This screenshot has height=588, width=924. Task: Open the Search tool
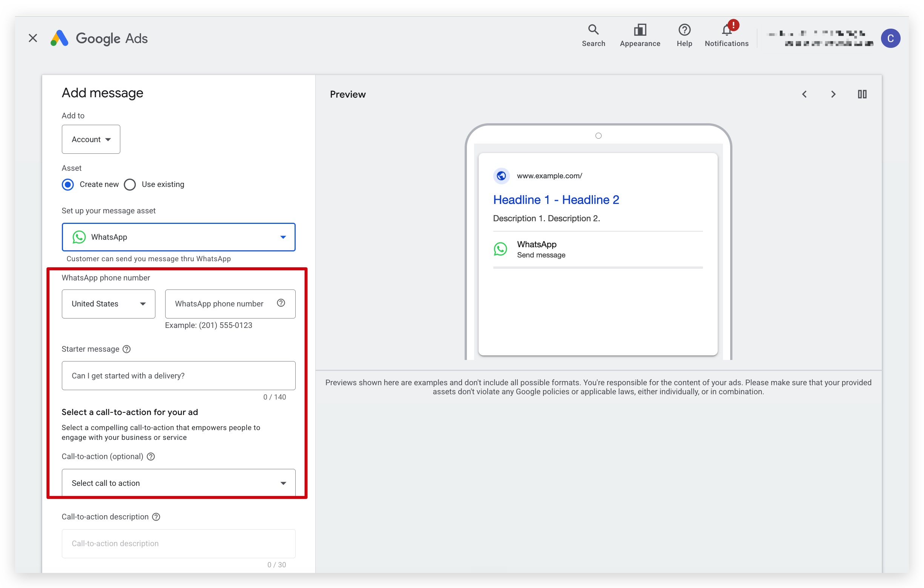coord(593,35)
